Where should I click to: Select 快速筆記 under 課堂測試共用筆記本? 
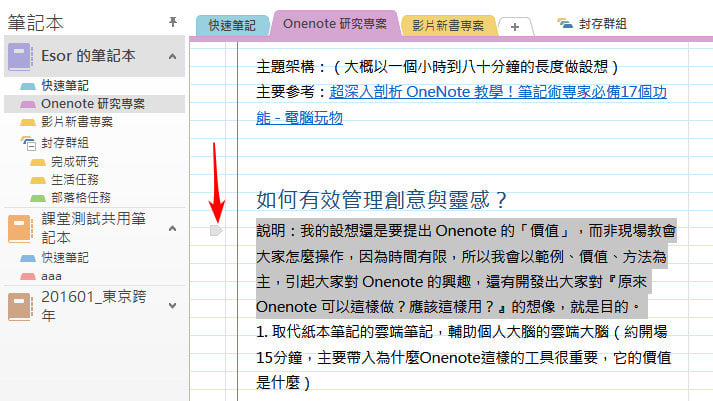click(65, 258)
